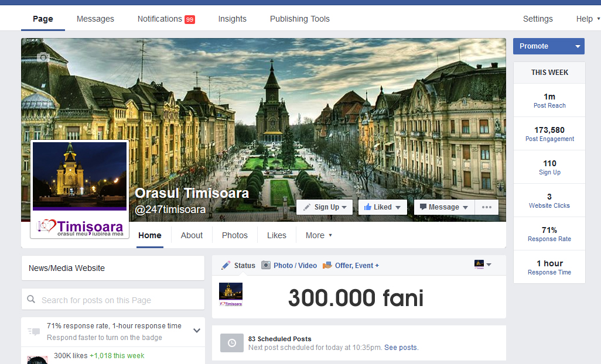Image resolution: width=601 pixels, height=364 pixels.
Task: Expand the More tab dropdown
Action: (319, 235)
